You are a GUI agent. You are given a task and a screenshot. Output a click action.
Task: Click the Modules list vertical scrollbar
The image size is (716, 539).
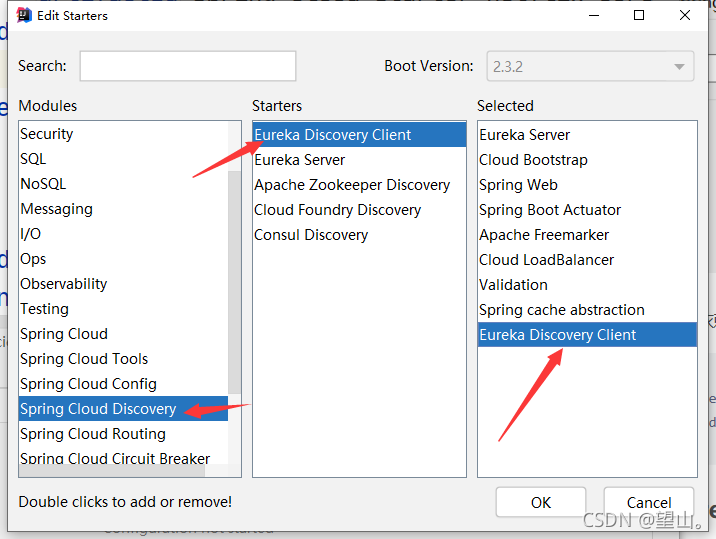tap(234, 282)
